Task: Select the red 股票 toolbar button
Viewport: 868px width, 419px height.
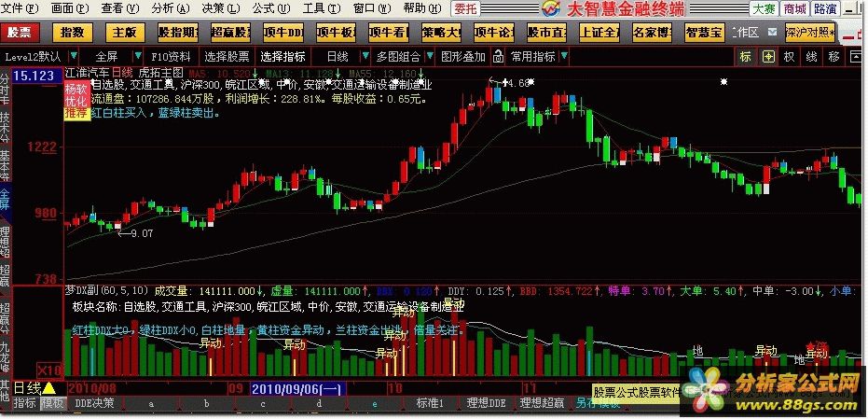Action: coord(20,32)
